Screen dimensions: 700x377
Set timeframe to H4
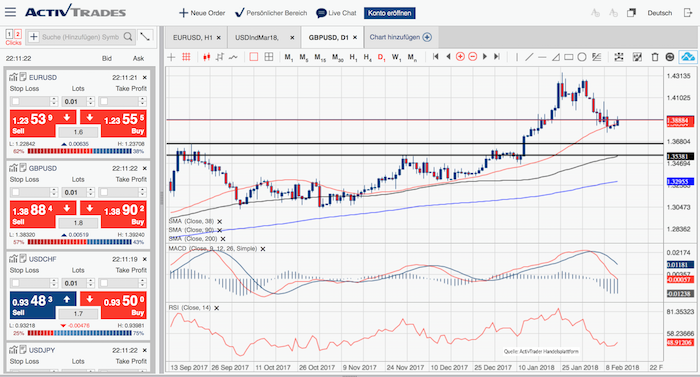(367, 57)
